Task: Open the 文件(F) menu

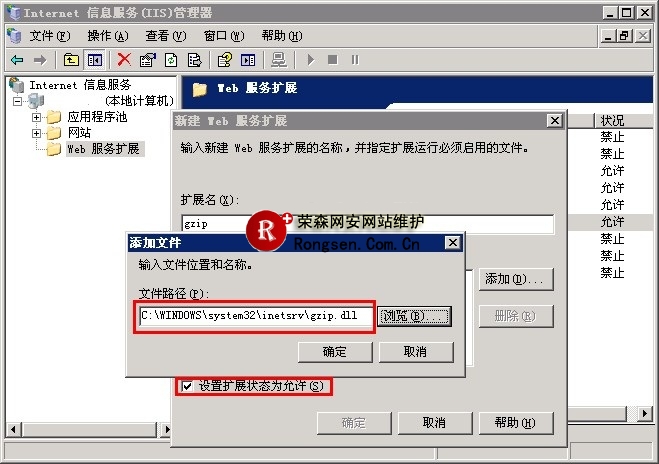Action: 50,36
